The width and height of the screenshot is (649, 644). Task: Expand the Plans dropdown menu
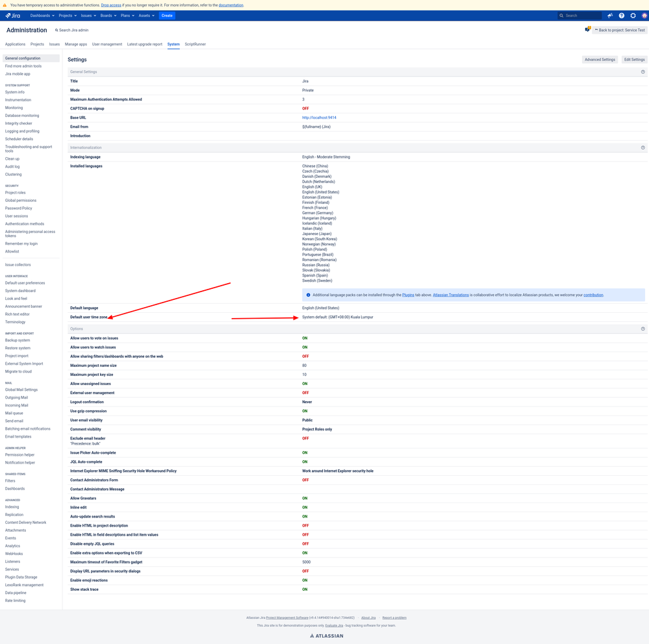(127, 16)
